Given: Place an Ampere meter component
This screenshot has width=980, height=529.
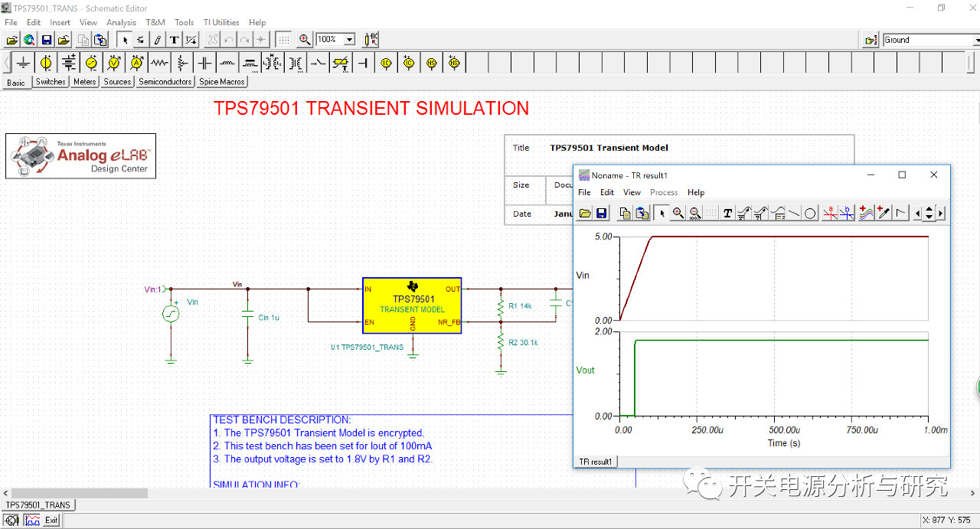Looking at the screenshot, I should pos(137,63).
